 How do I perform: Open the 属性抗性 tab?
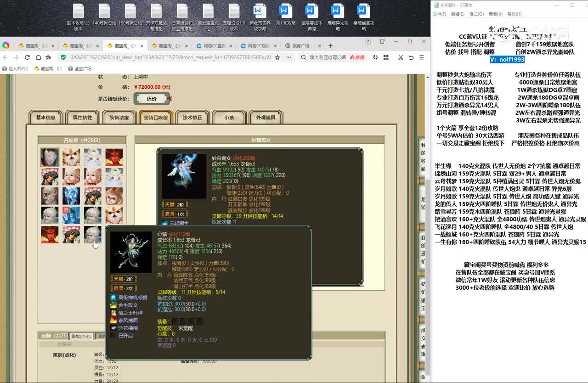click(x=83, y=118)
